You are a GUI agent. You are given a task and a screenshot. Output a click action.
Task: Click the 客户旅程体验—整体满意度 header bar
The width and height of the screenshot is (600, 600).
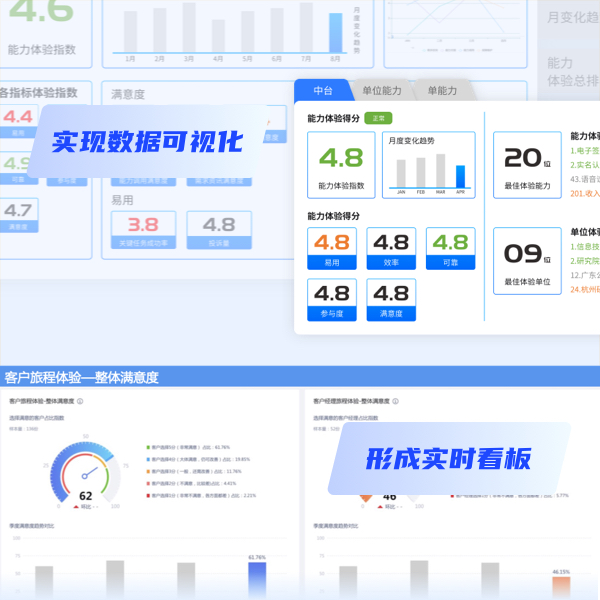300,377
